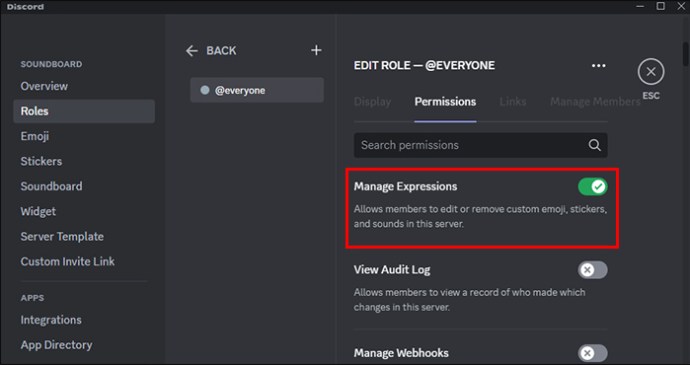Screen dimensions: 690x365
Task: Open the three-dot role options menu
Action: [598, 66]
